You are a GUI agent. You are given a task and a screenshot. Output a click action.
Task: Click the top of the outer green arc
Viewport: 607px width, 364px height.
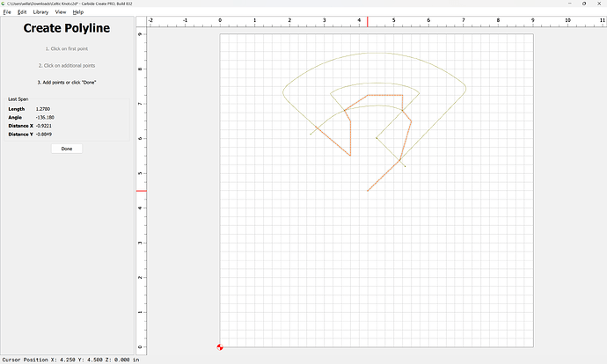tap(375, 53)
